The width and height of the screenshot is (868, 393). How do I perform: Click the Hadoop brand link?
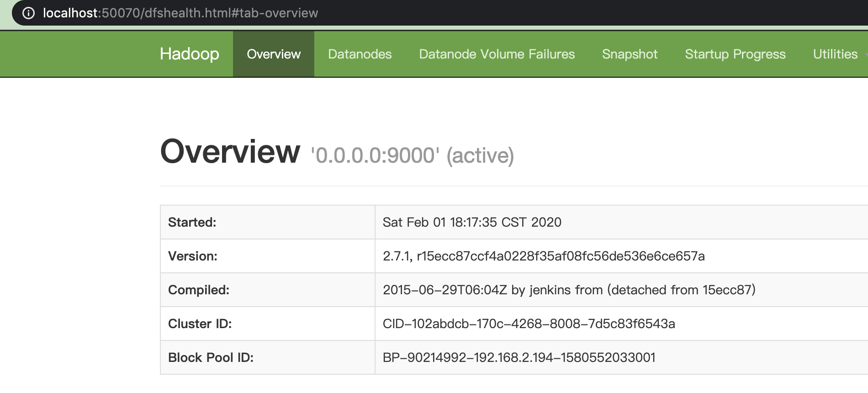pyautogui.click(x=190, y=54)
